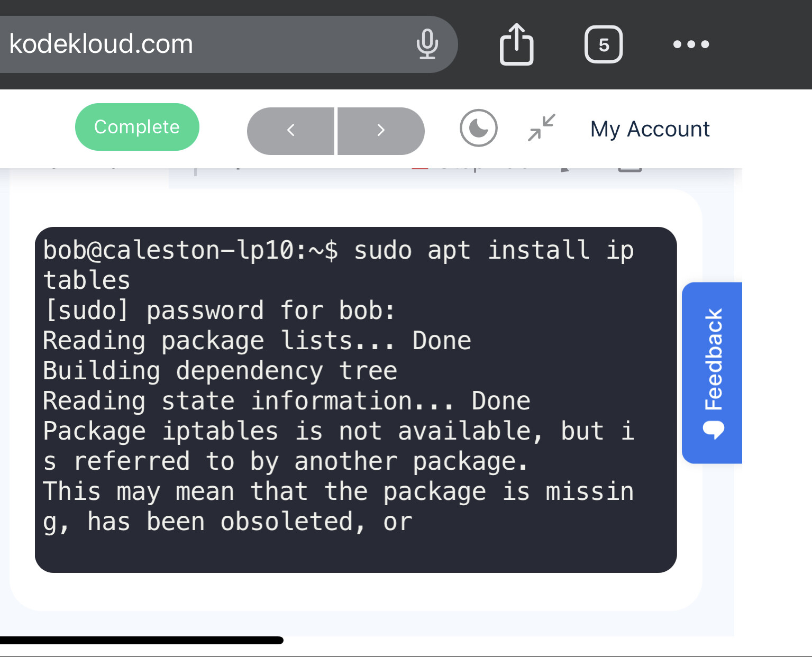Open the My Account menu
The image size is (812, 657).
point(650,129)
